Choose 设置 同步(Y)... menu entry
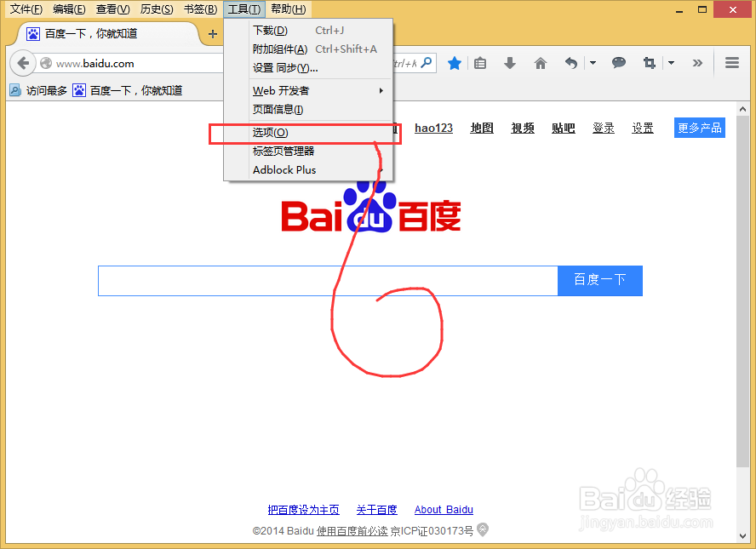756x549 pixels. 308,68
